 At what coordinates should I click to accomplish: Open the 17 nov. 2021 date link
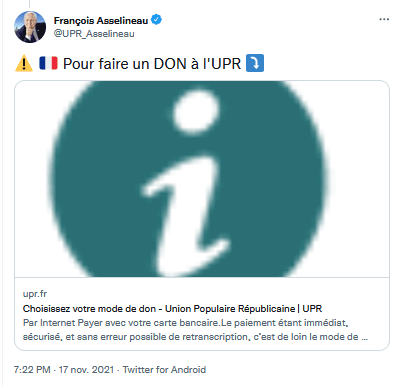(x=86, y=370)
